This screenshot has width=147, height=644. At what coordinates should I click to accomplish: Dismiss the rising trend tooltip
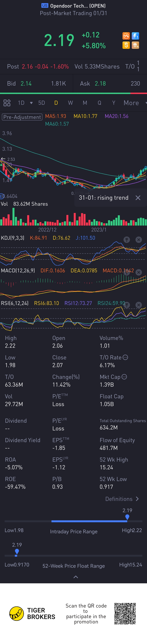coord(138,198)
